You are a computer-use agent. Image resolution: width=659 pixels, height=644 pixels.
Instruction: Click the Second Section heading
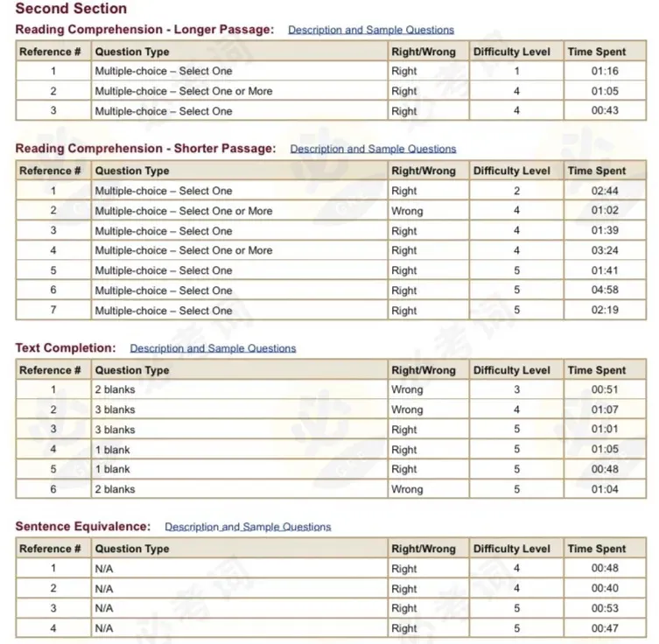[71, 10]
